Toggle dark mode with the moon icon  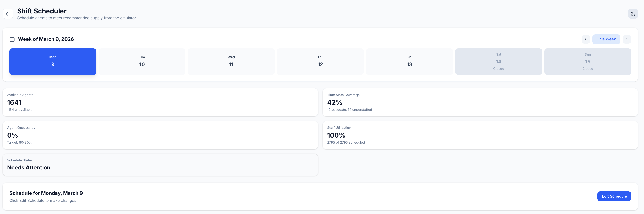click(x=633, y=14)
